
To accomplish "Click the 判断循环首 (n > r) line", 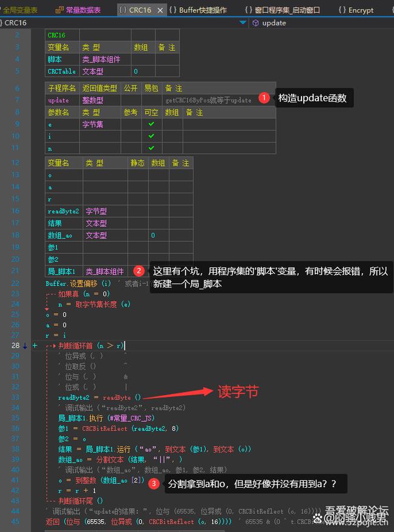I will (x=91, y=346).
